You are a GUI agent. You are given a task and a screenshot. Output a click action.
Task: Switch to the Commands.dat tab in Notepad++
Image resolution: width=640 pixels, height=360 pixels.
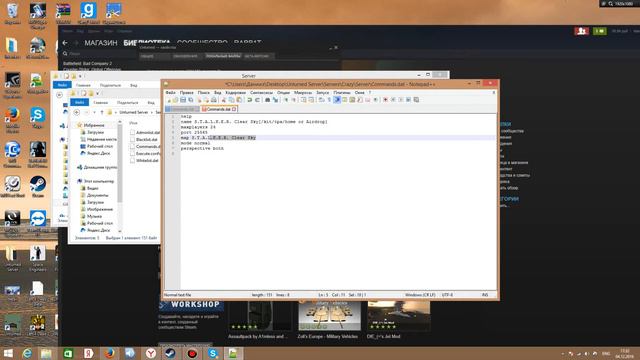pos(219,109)
